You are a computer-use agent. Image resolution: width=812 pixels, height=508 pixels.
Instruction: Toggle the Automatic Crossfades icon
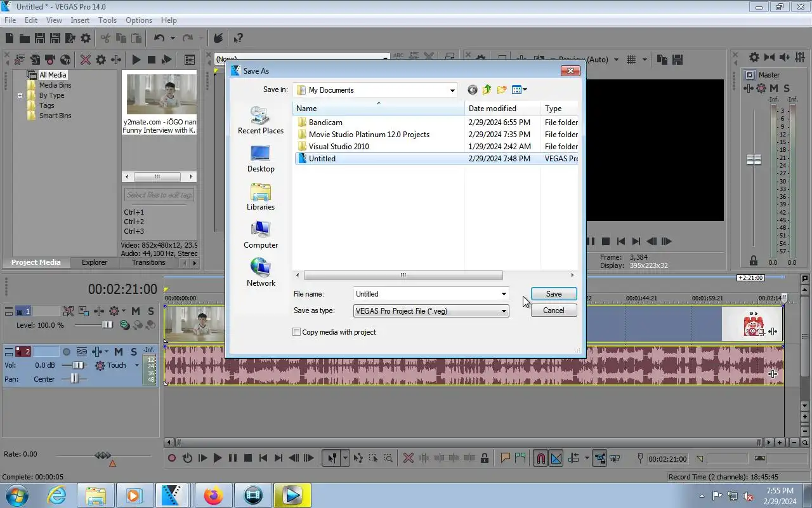tap(556, 458)
